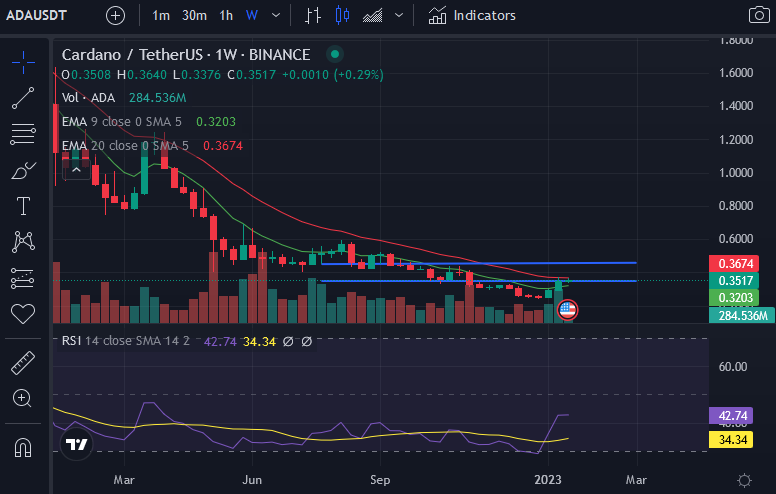This screenshot has height=494, width=776.
Task: Select the text annotation tool
Action: tap(23, 206)
